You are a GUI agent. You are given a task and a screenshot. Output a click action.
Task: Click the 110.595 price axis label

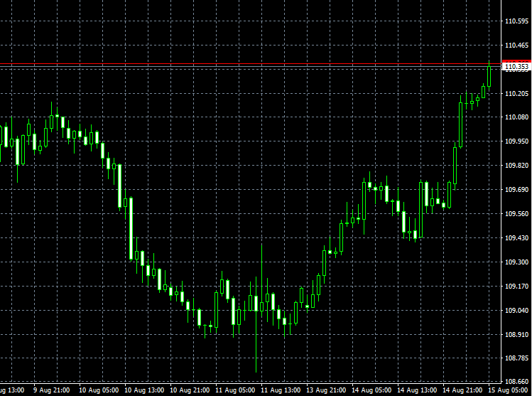tap(517, 21)
